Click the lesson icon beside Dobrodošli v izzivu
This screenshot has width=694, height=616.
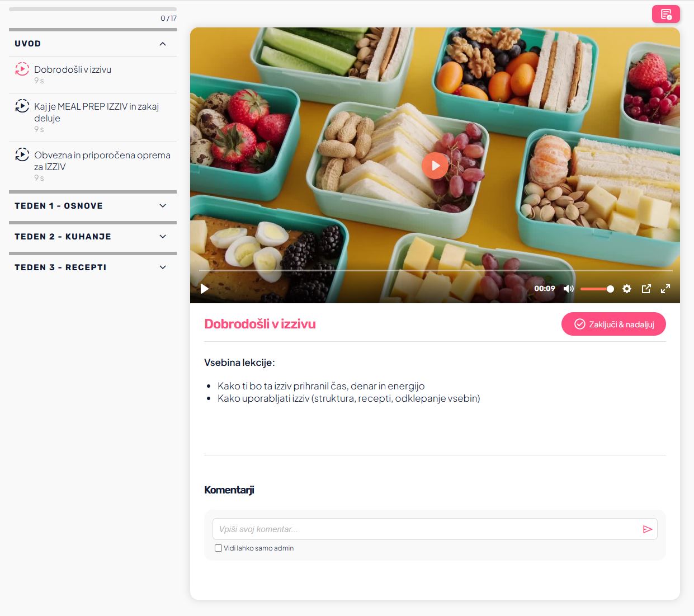22,69
